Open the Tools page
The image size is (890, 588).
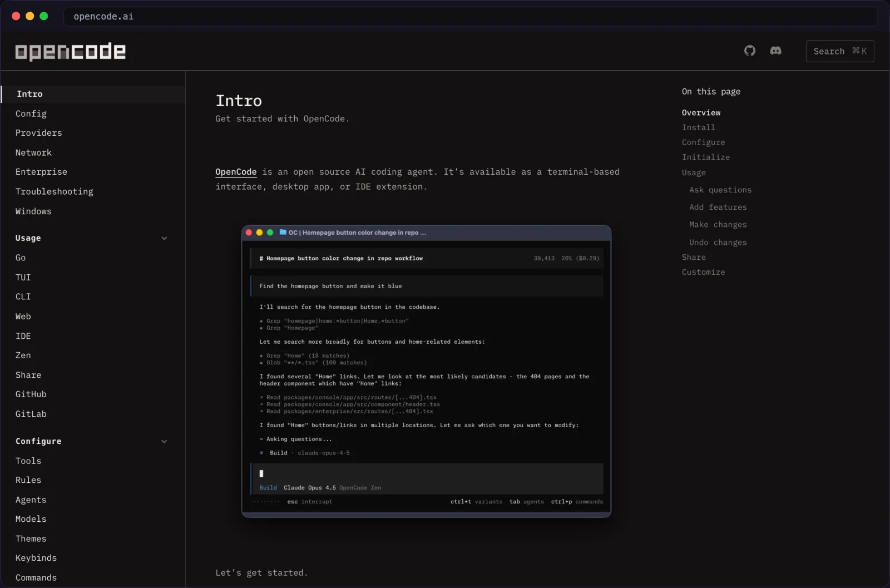(x=28, y=461)
